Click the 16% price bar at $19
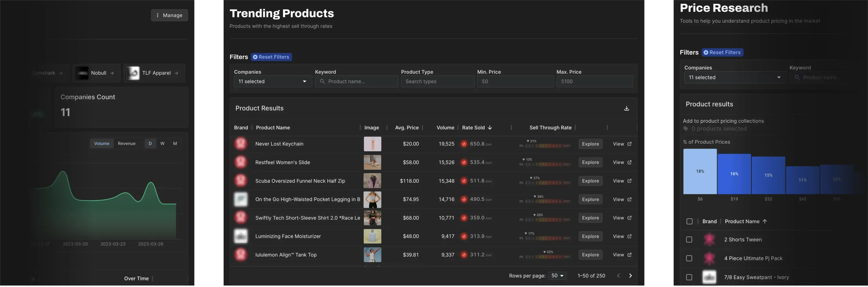The height and width of the screenshot is (287, 868). pos(734,174)
